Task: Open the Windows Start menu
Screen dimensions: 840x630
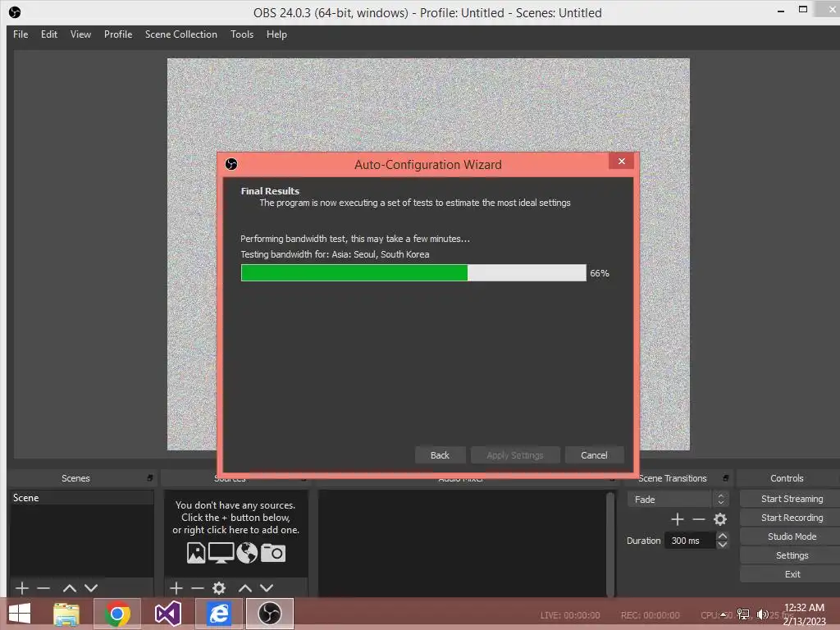Action: (20, 614)
